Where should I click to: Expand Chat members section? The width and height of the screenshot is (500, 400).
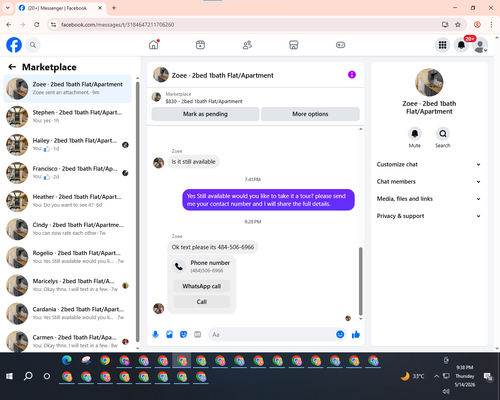pos(429,182)
